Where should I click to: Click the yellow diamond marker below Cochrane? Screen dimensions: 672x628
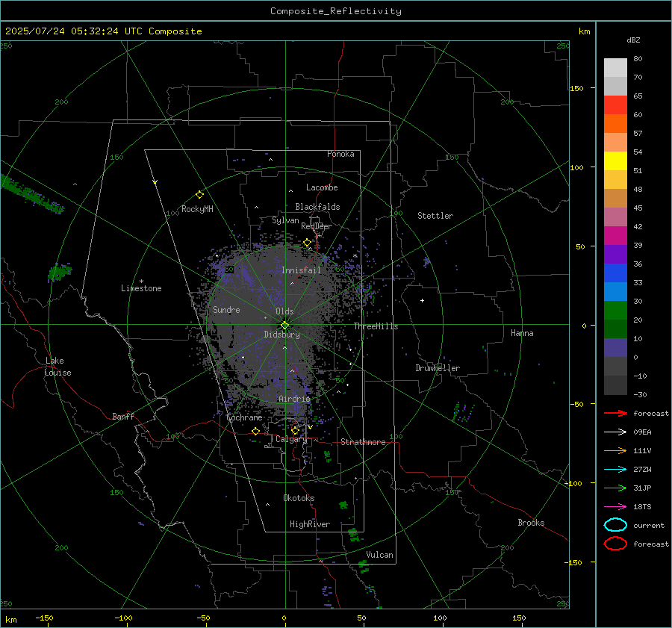click(255, 431)
